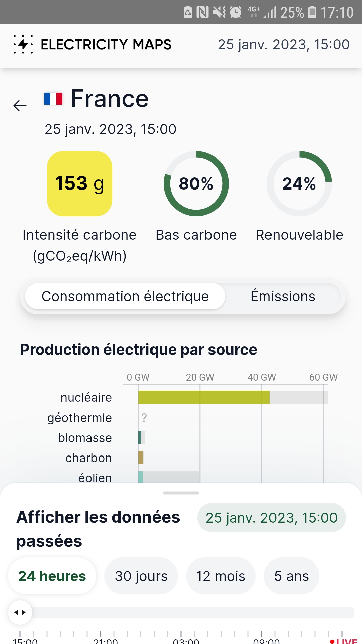Image resolution: width=362 pixels, height=644 pixels.
Task: Select the 12 mois time range
Action: (x=220, y=576)
